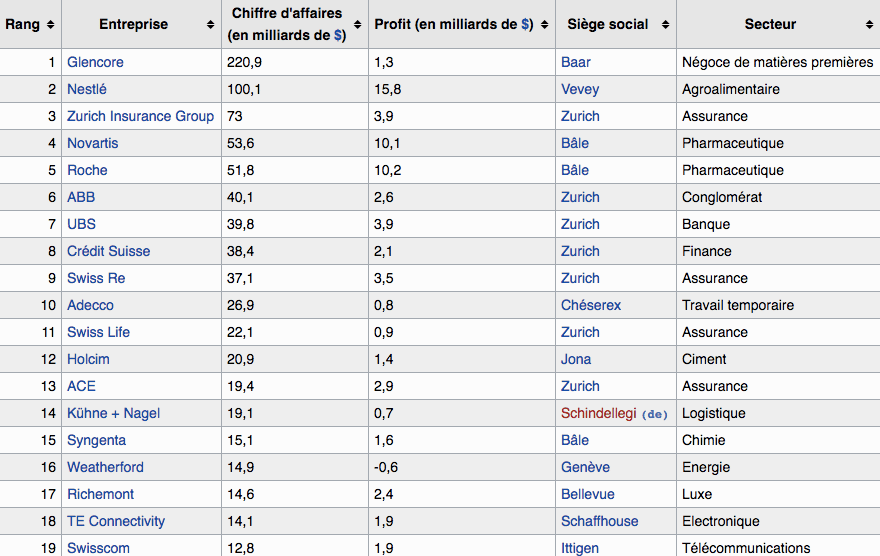
Task: Open the TE Connectivity link
Action: [x=116, y=521]
